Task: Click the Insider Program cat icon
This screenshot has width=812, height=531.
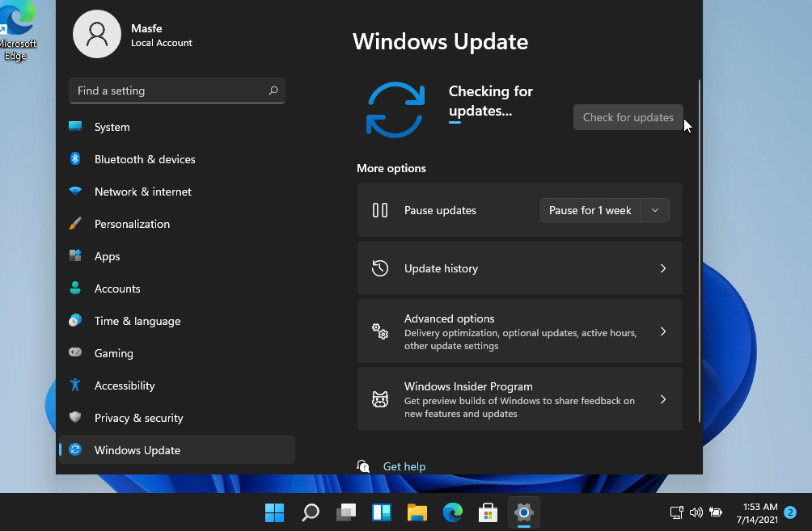Action: (x=380, y=399)
